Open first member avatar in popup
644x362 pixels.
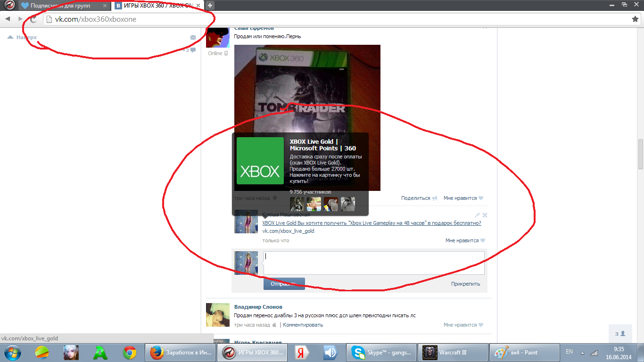(x=297, y=204)
